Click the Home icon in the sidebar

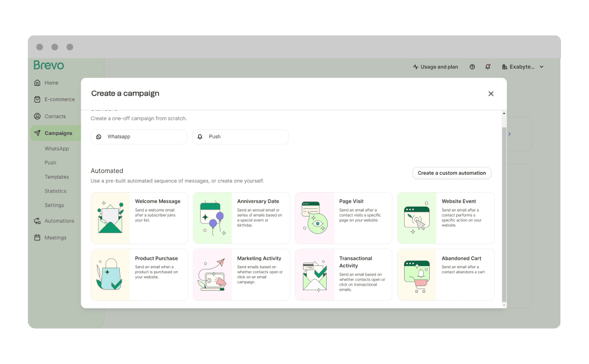[38, 83]
